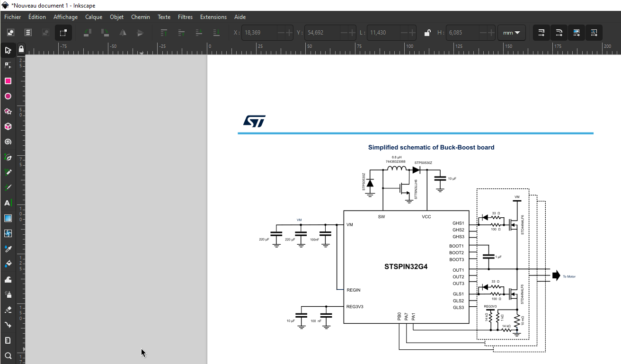Select the Zoom magnifier tool
The height and width of the screenshot is (364, 621).
[8, 355]
